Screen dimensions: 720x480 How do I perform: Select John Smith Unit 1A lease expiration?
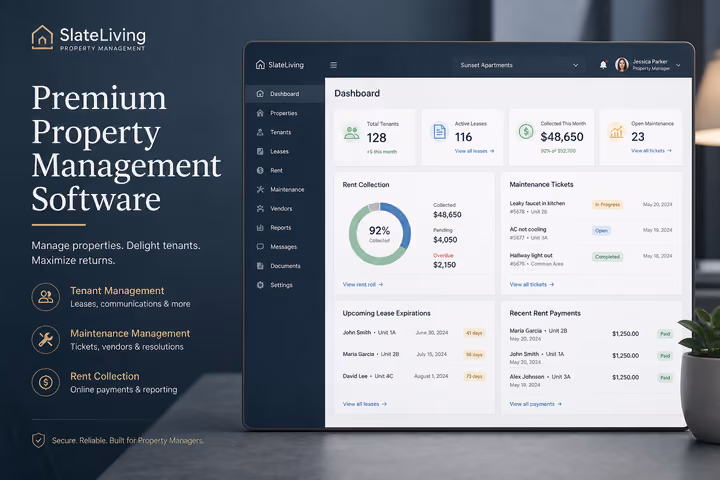pyautogui.click(x=414, y=333)
